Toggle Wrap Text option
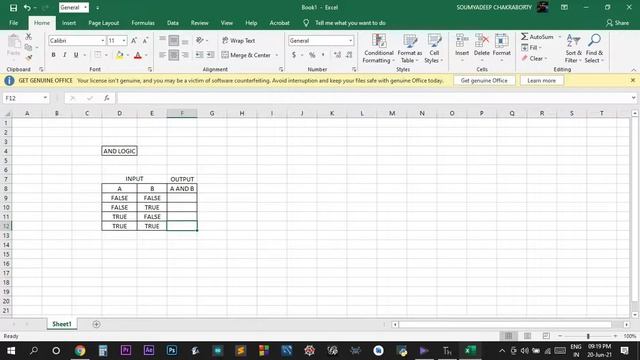640x360 pixels. click(239, 40)
